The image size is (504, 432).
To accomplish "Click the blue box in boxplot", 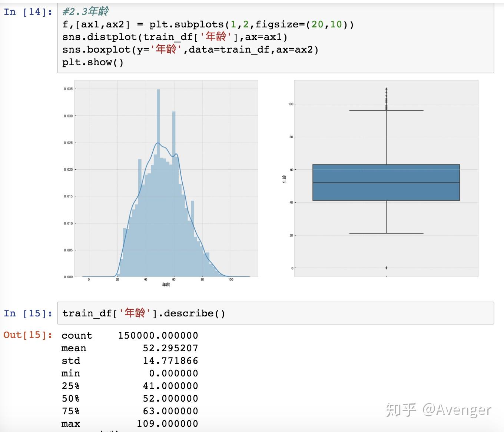I will click(386, 182).
